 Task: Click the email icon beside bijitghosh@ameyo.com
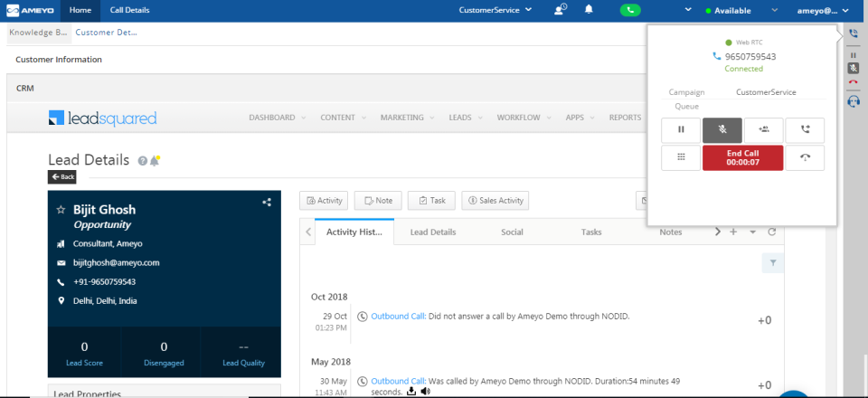click(x=61, y=263)
